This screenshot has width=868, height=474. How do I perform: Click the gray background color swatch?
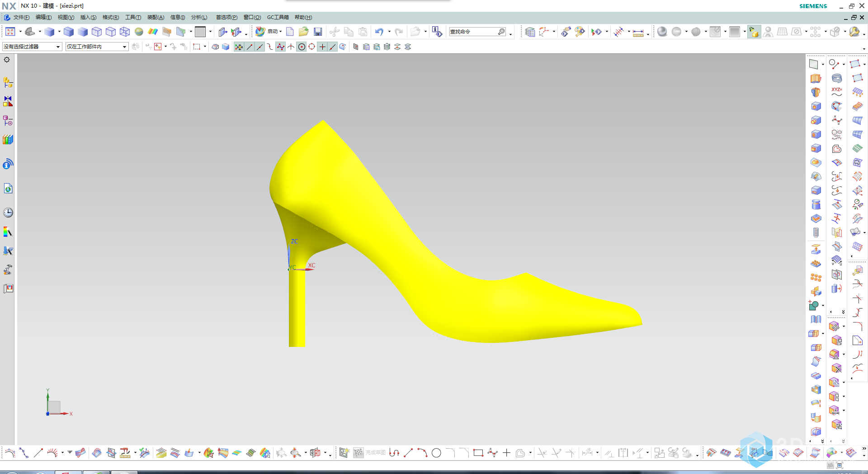[200, 32]
